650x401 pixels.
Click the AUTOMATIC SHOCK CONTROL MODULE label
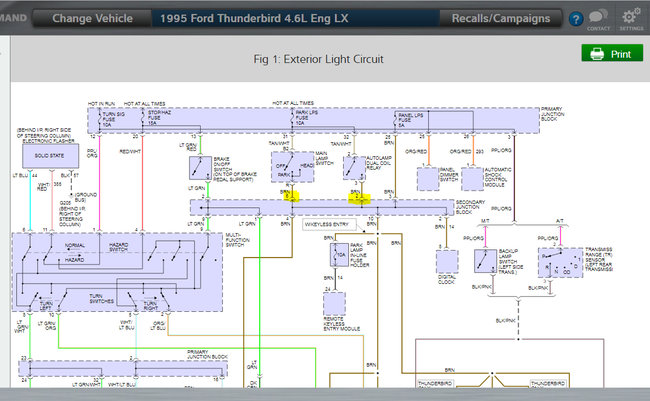(x=498, y=177)
